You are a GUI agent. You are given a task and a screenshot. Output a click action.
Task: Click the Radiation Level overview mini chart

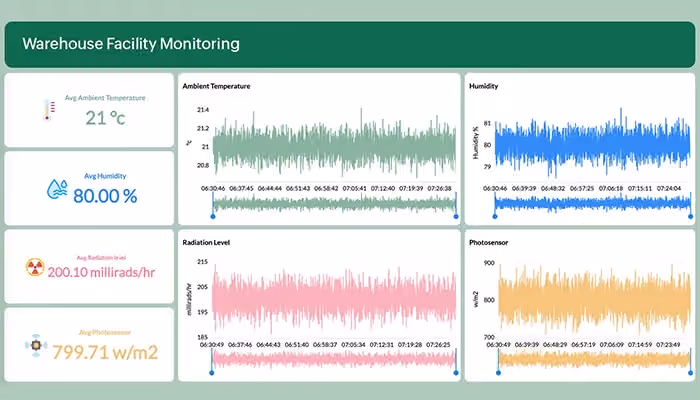click(333, 359)
